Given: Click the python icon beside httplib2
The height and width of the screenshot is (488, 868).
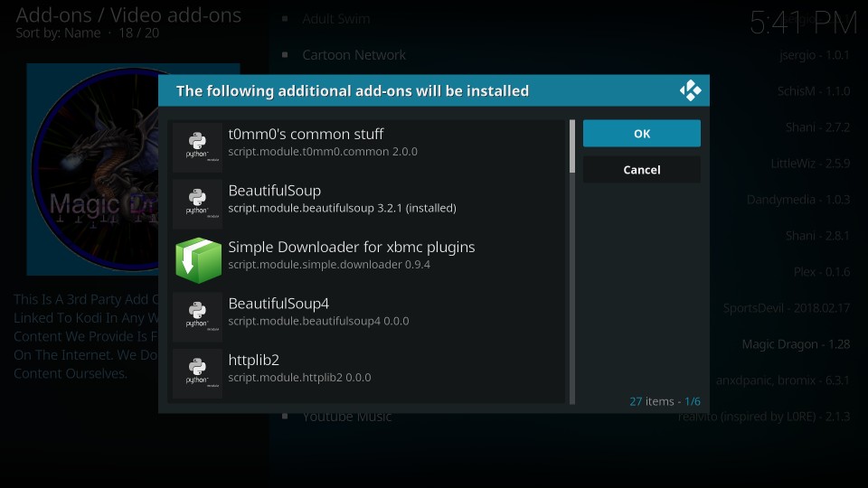Looking at the screenshot, I should click(197, 373).
